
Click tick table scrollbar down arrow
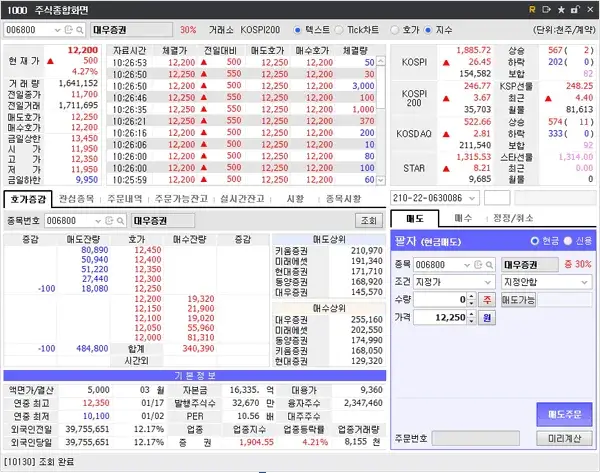coord(381,179)
